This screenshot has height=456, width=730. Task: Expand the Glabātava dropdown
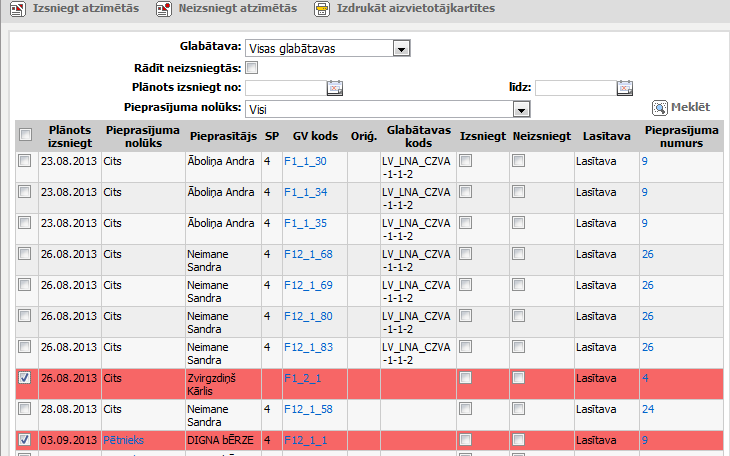[401, 48]
